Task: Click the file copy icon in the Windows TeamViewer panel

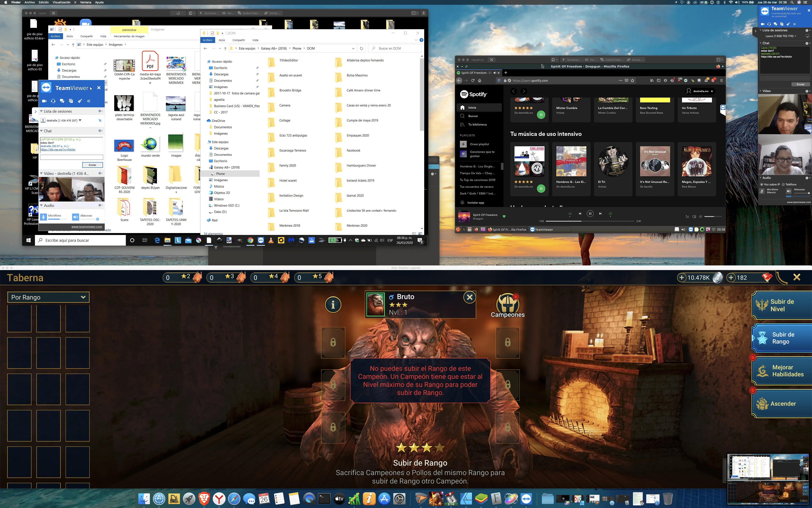Action: (71, 101)
